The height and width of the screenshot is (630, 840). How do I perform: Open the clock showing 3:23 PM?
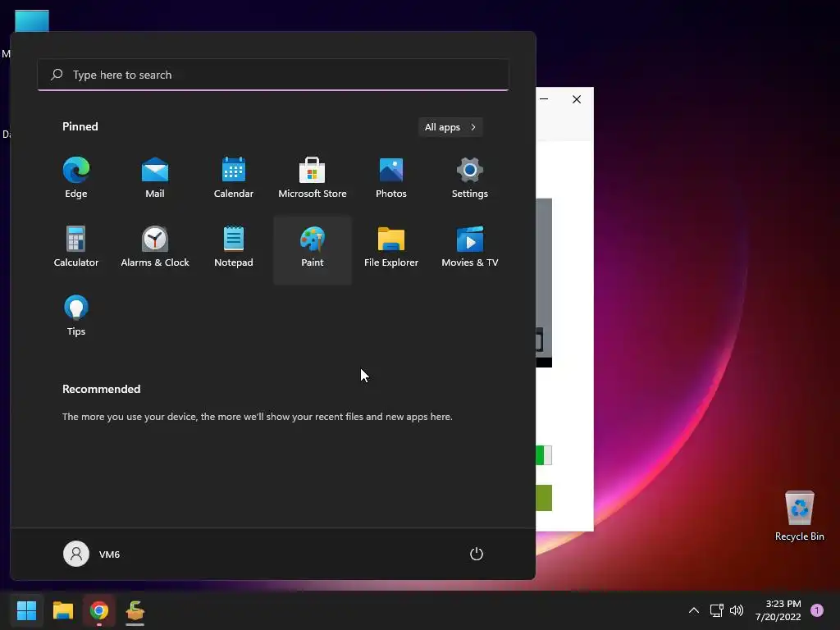(x=778, y=610)
